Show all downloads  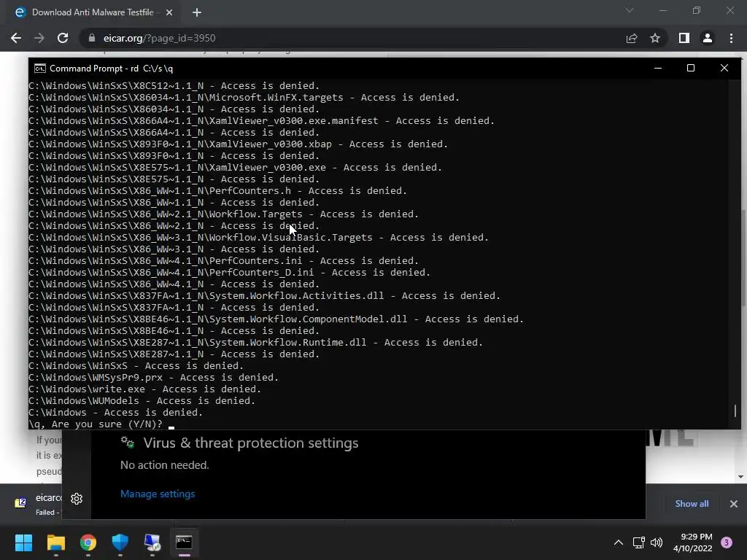pos(692,504)
